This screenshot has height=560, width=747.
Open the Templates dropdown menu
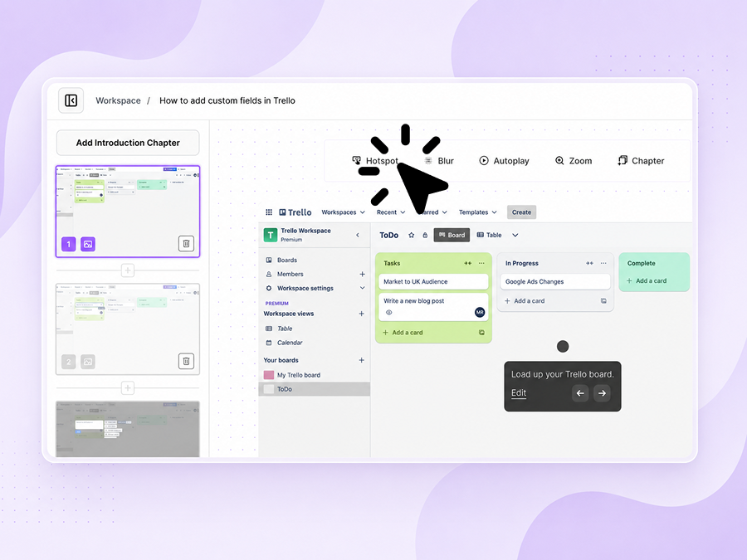coord(478,212)
